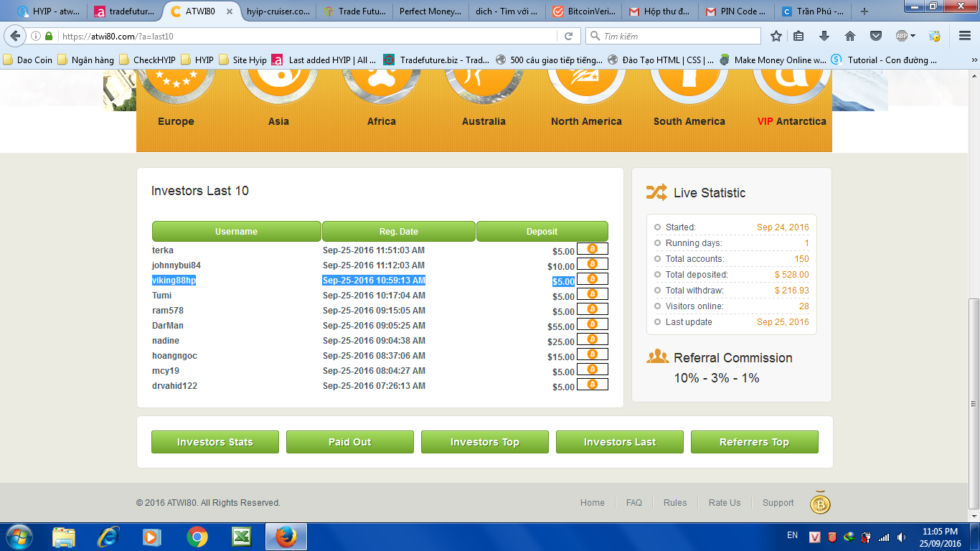Click the Paid Out button
This screenshot has height=551, width=980.
[x=350, y=442]
